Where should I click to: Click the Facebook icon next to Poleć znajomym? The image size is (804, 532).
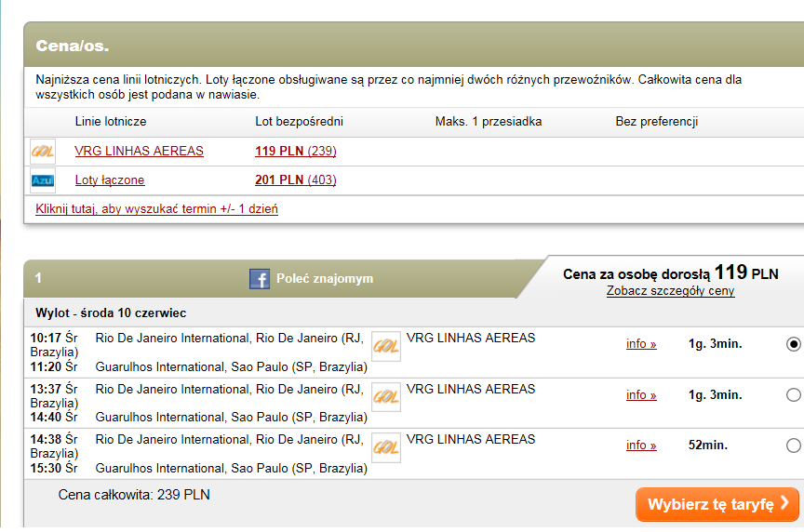(x=260, y=279)
